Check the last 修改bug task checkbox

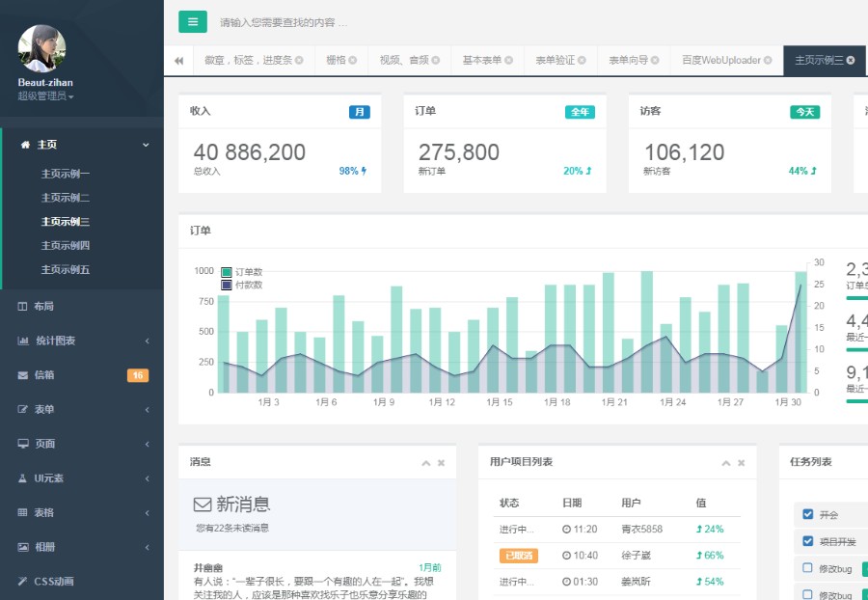807,594
